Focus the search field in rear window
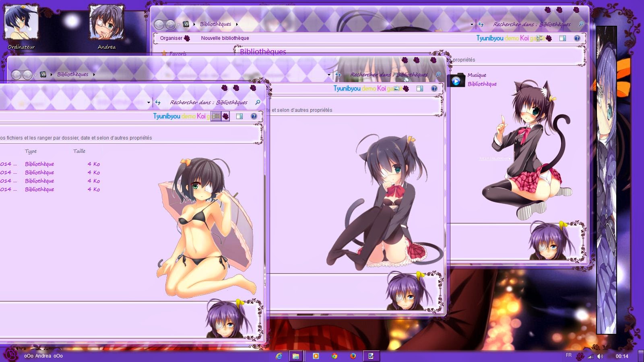This screenshot has width=644, height=362. coord(531,25)
